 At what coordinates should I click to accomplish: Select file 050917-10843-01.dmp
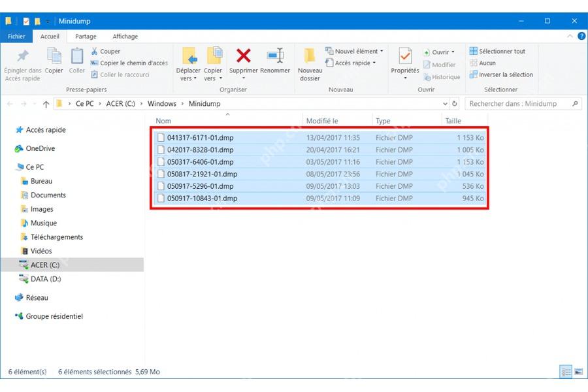pos(320,198)
